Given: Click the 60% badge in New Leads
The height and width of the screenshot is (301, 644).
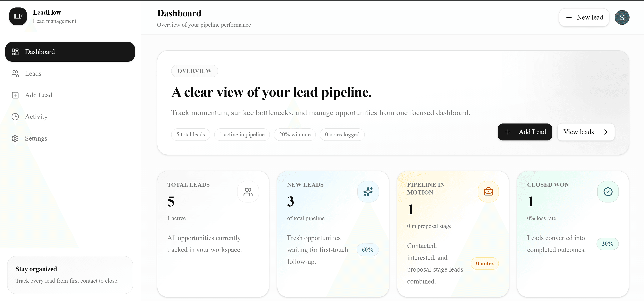Looking at the screenshot, I should [x=368, y=250].
